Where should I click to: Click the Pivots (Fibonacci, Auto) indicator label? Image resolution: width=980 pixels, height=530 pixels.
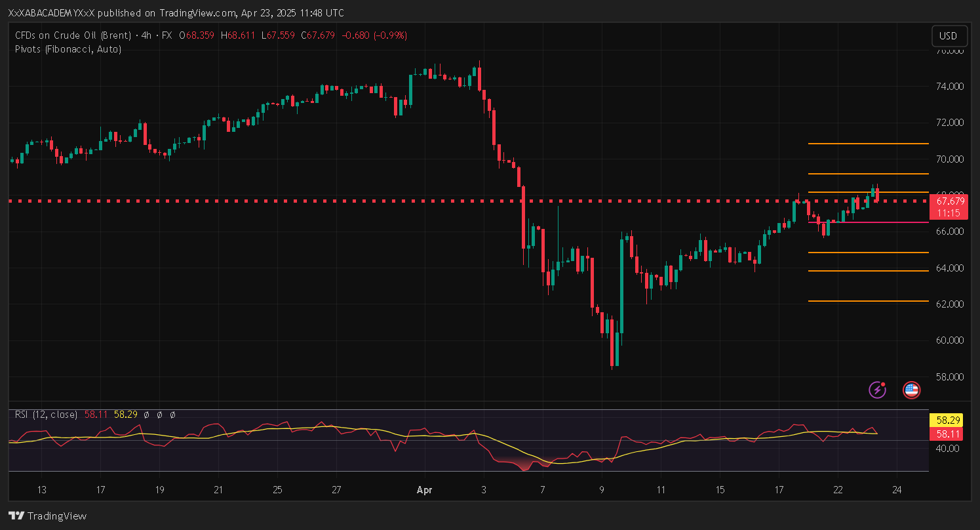[68, 49]
